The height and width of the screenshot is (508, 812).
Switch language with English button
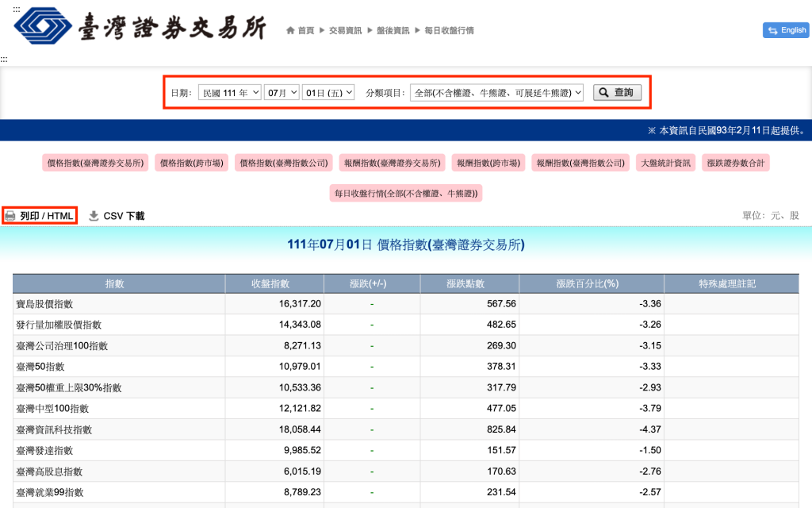(x=786, y=30)
